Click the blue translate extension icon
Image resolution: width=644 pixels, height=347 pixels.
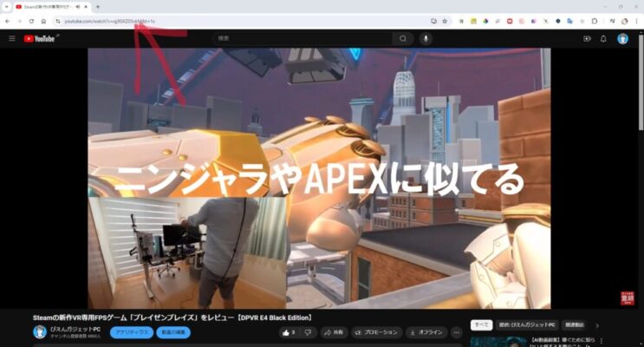click(570, 21)
